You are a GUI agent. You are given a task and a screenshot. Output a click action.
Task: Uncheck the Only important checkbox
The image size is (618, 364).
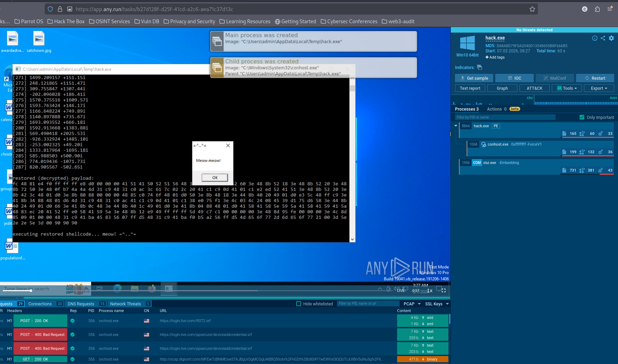point(582,117)
